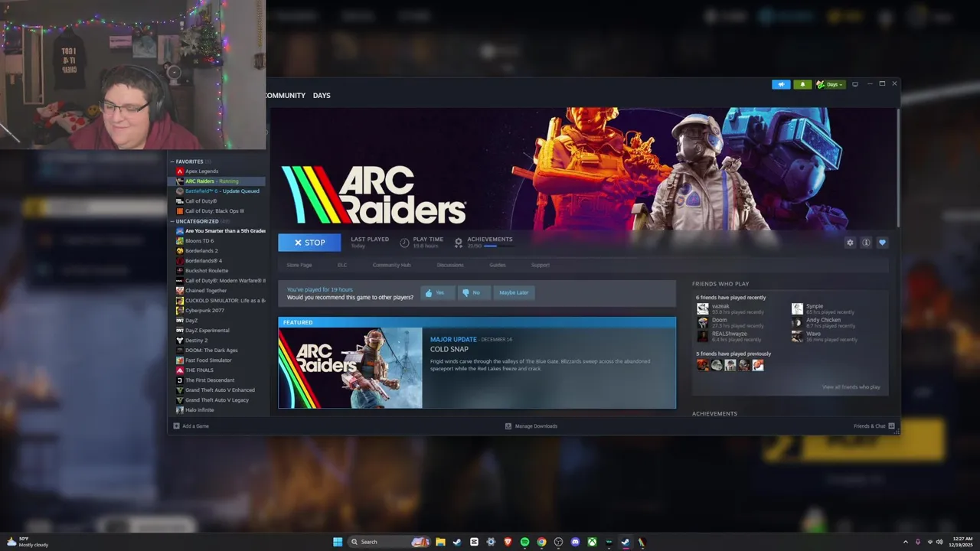Screen dimensions: 980x551
Task: Open File Explorer from the taskbar
Action: coord(440,542)
